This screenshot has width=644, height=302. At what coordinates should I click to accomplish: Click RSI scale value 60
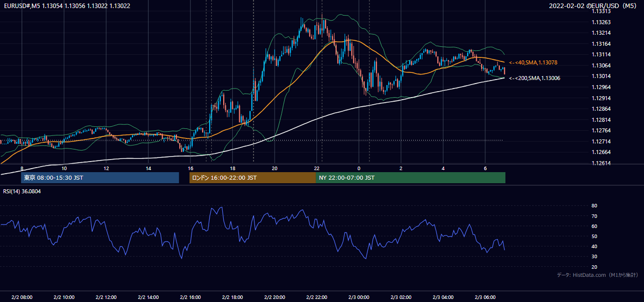595,226
